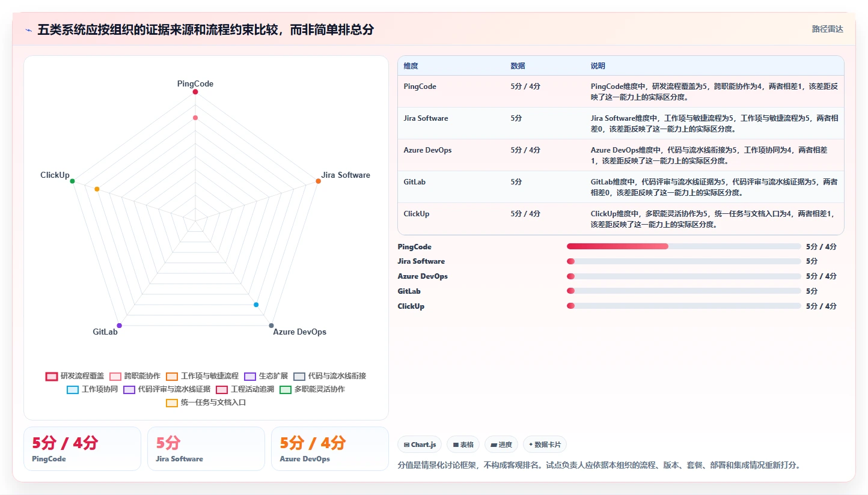
Task: Open the PingCode 5分 / 4分 card
Action: click(82, 449)
